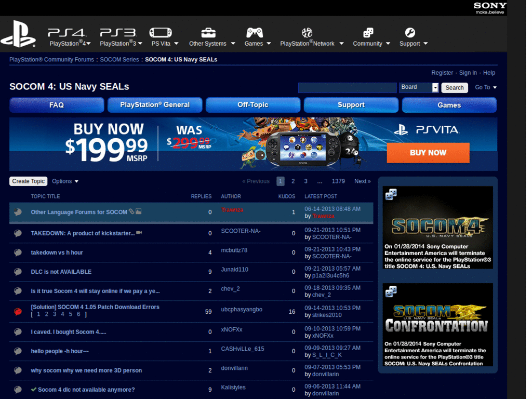Click the floating topic icon for Other Language Forums
532x399 pixels.
click(18, 212)
